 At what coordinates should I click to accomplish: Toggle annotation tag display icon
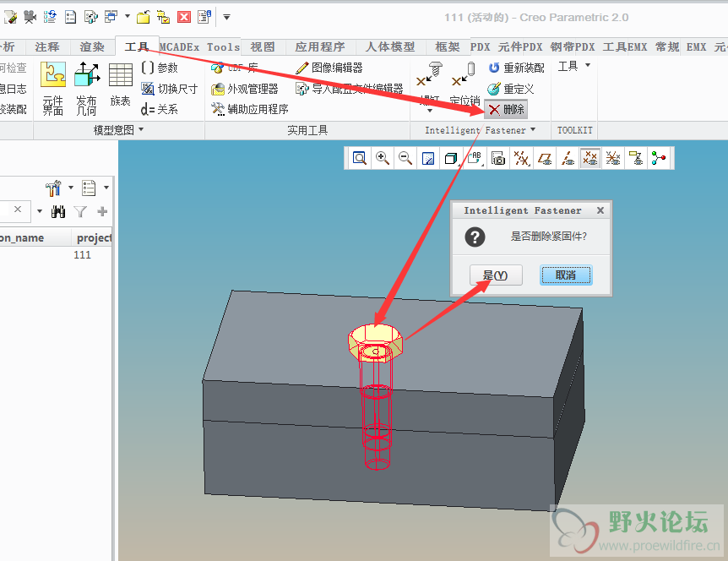pos(636,158)
